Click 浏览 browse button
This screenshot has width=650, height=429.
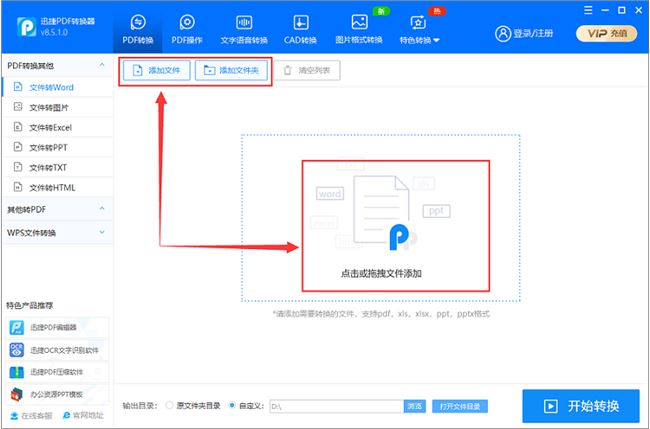pos(415,406)
